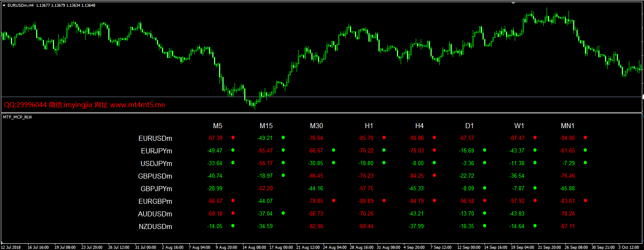The width and height of the screenshot is (644, 250).
Task: Click the red dot beside AUDUSDm's M5 value
Action: point(233,213)
